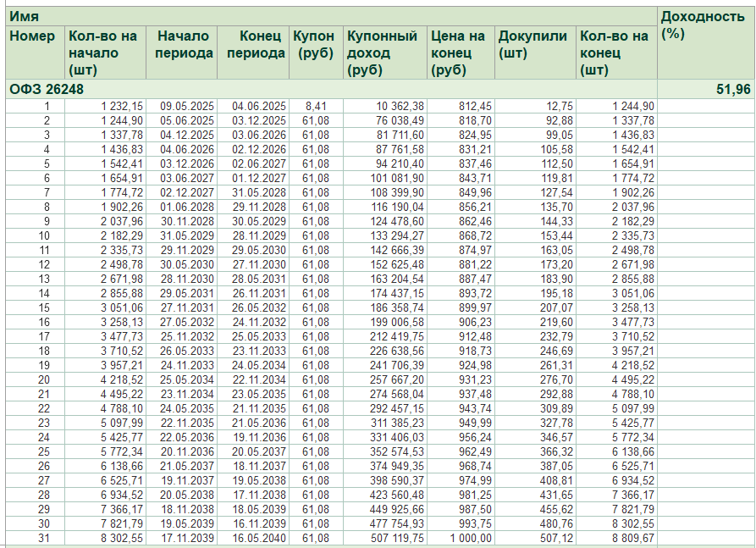Click the Доходность (%) column header

[x=702, y=25]
